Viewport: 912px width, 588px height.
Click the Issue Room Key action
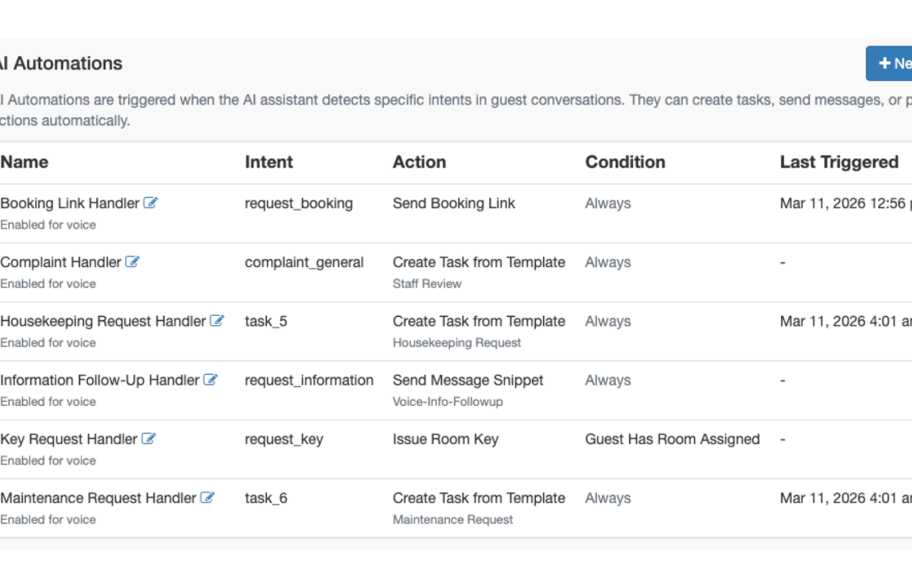click(x=445, y=439)
